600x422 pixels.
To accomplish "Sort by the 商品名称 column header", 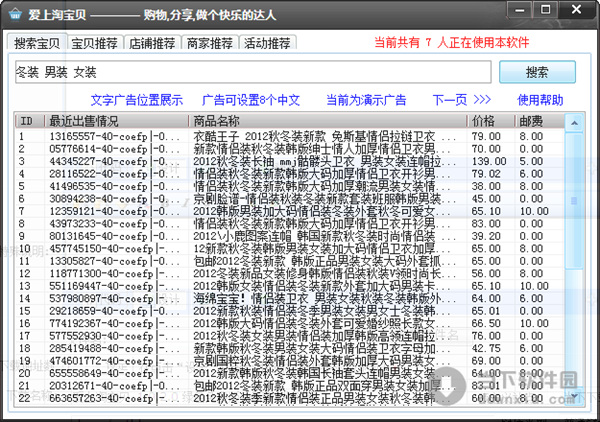I will point(328,121).
